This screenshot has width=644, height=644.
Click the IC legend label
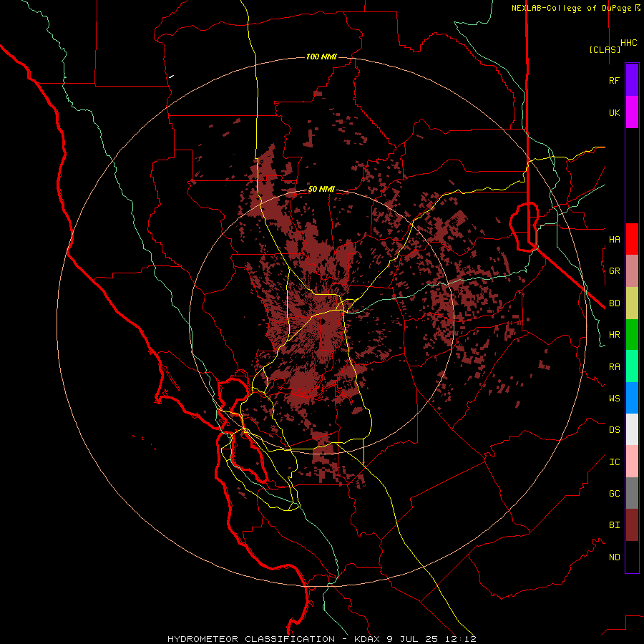(x=615, y=462)
